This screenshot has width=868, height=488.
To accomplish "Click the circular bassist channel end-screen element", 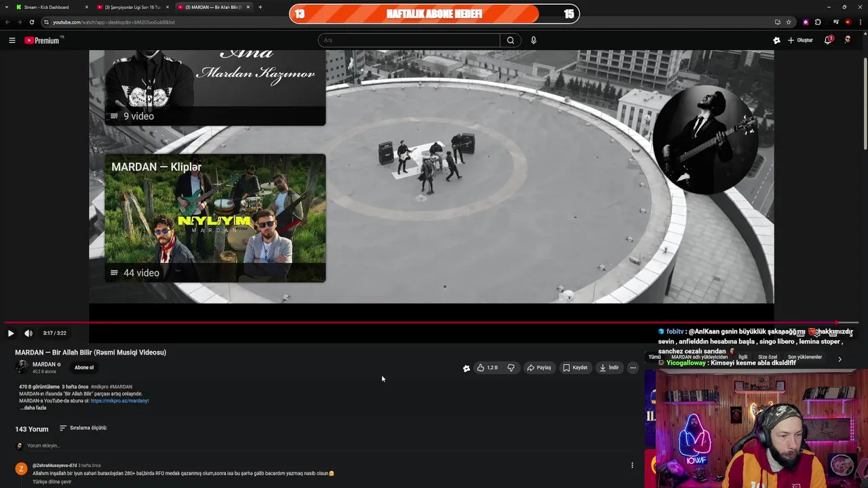I will 705,139.
